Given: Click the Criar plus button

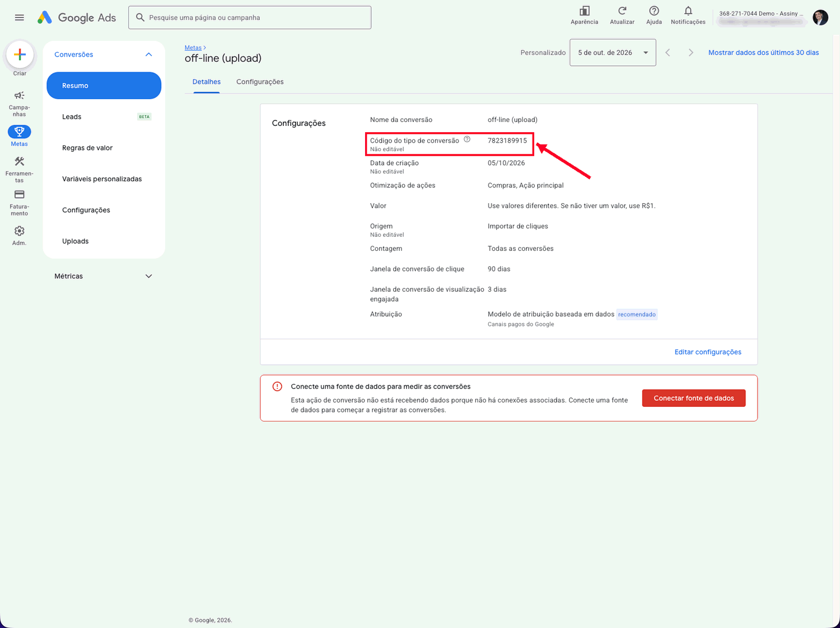Looking at the screenshot, I should tap(20, 54).
